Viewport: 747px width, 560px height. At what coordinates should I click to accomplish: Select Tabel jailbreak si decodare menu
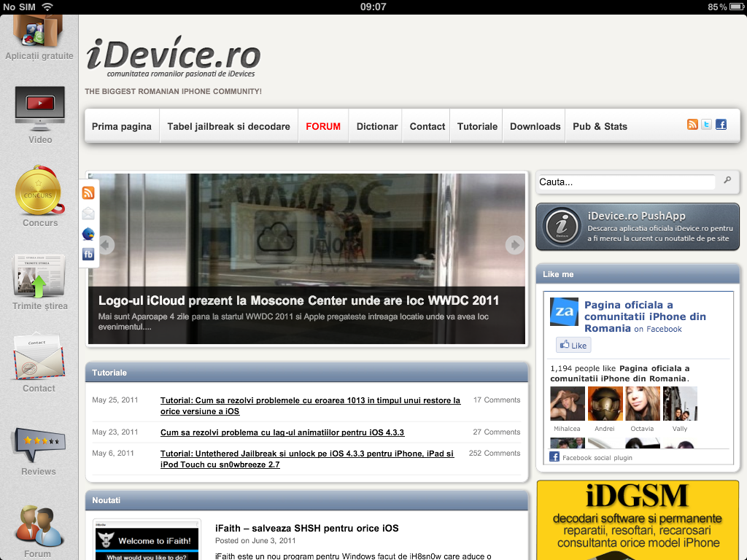pos(228,126)
